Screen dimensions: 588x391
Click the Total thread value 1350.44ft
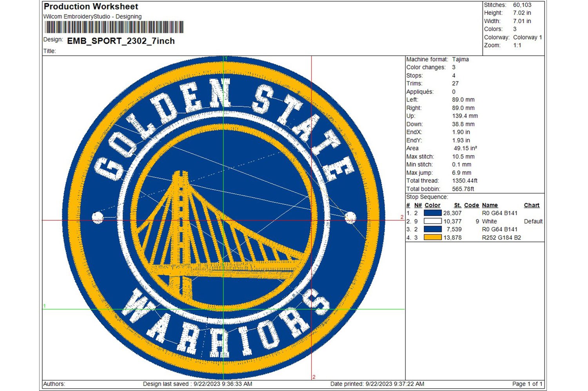465,181
